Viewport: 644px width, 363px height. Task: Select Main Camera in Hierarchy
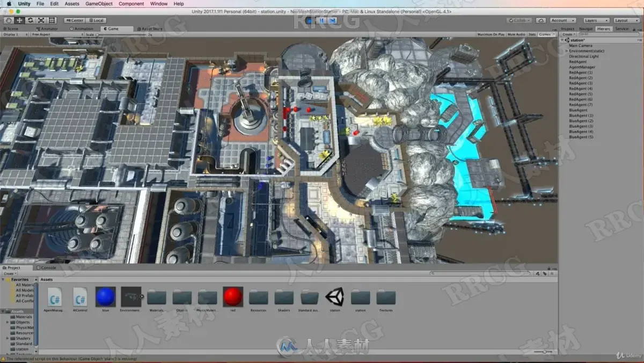pos(581,46)
